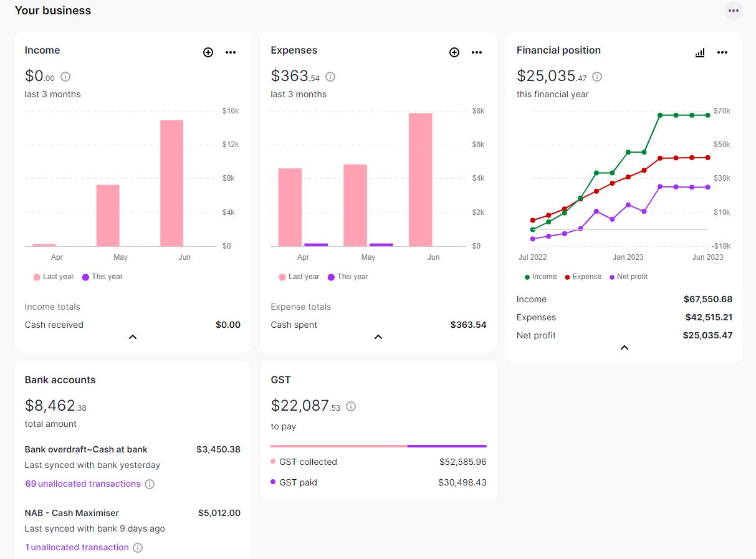Open Financial position more options menu
Screen dimensions: 756x559
tap(722, 52)
